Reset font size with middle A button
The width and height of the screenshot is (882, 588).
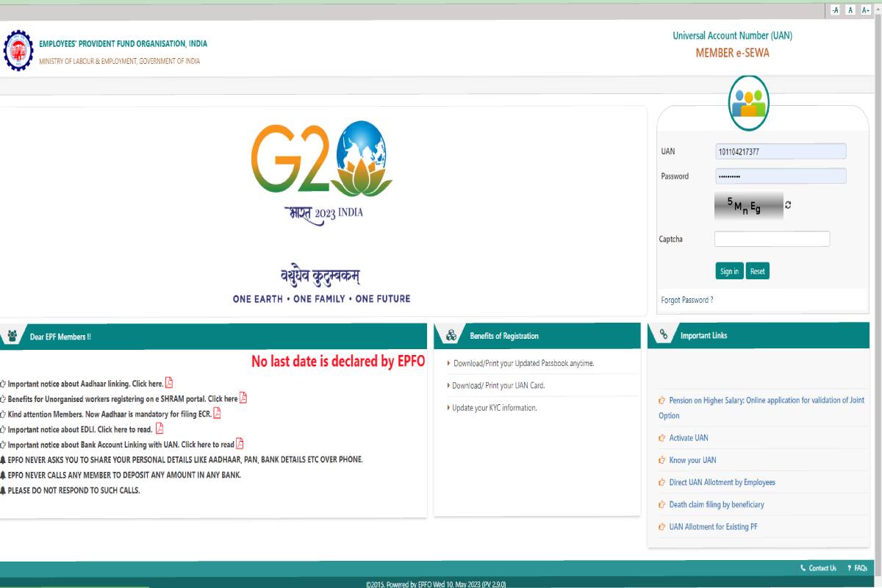pyautogui.click(x=850, y=10)
